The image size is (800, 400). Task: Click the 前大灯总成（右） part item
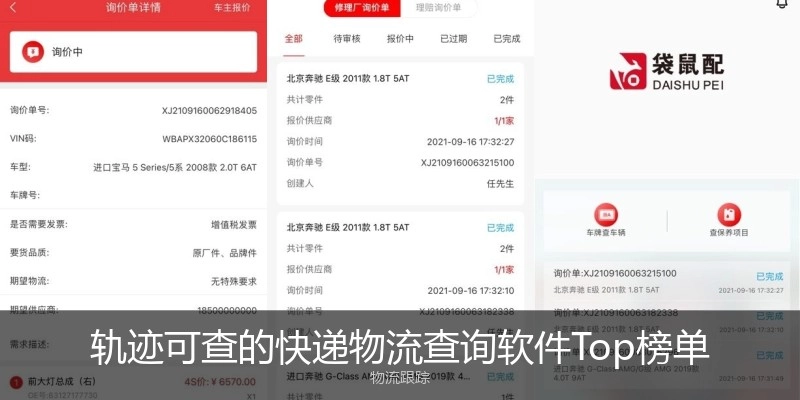tap(62, 381)
